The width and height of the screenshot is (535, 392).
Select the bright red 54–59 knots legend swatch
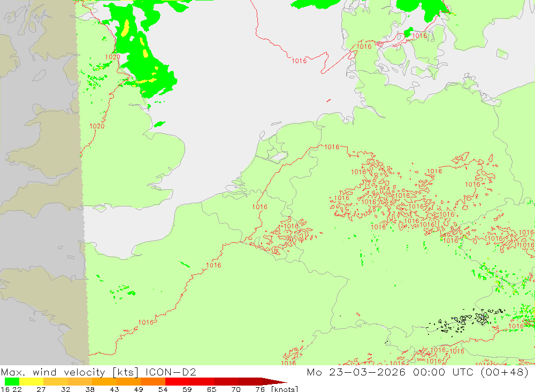point(178,381)
